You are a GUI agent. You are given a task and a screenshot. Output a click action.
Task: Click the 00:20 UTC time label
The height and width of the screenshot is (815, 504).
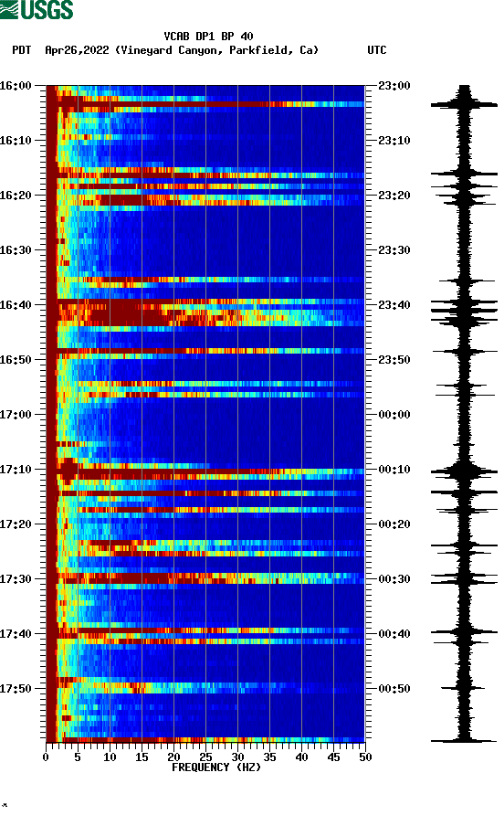click(x=394, y=524)
